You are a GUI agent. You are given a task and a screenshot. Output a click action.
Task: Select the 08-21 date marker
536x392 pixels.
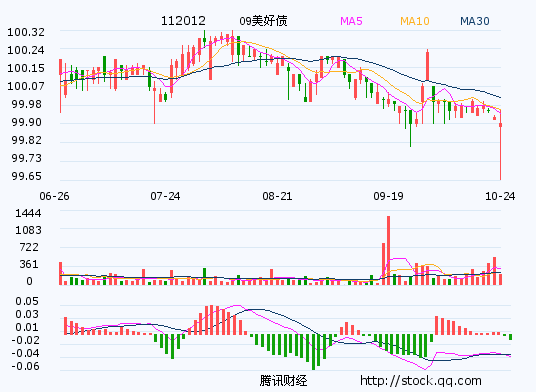tap(277, 196)
